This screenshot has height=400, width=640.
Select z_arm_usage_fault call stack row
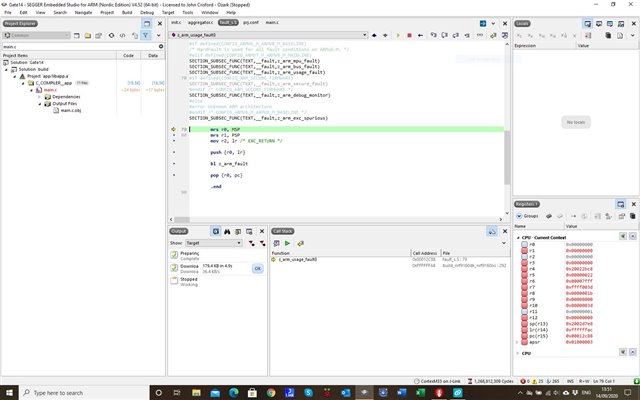tap(390, 260)
